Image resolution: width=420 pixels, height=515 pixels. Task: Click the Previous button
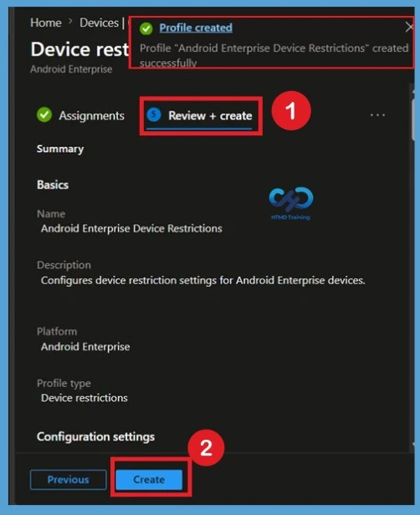point(68,480)
